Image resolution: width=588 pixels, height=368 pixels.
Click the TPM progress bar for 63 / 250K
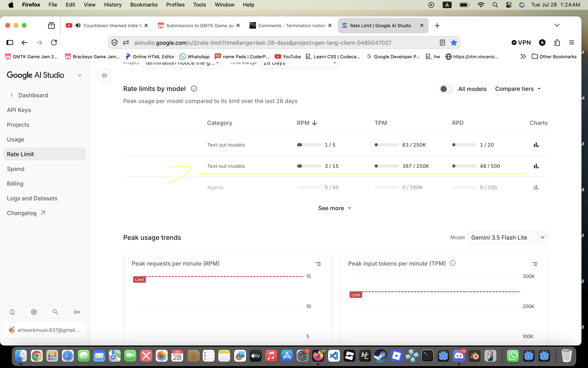[x=386, y=145]
